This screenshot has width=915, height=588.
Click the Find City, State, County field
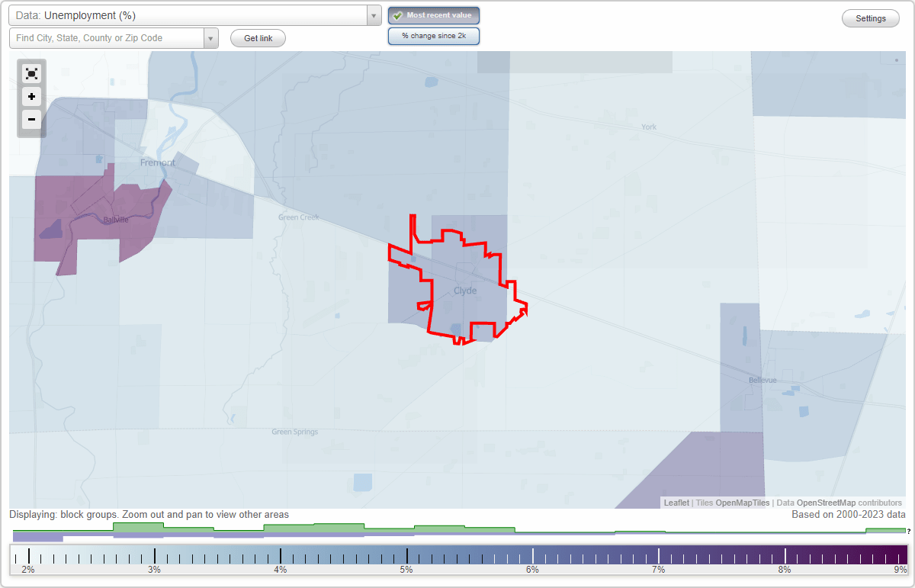coord(107,38)
